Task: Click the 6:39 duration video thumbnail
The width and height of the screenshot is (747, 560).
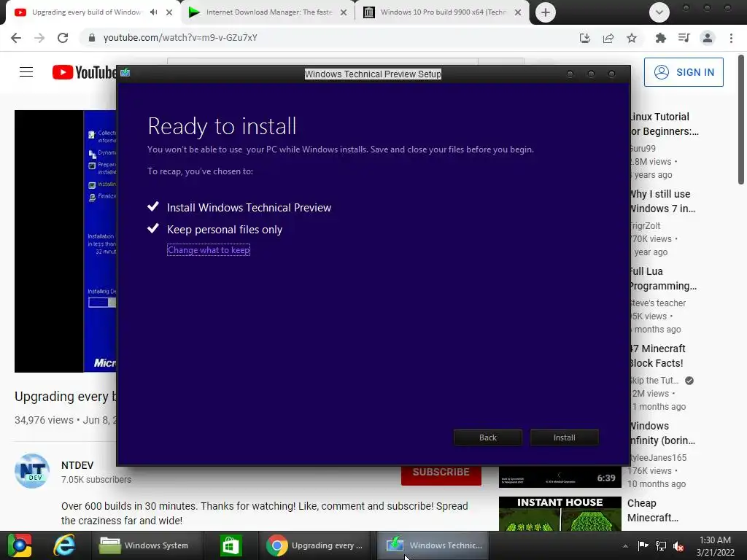Action: point(560,477)
